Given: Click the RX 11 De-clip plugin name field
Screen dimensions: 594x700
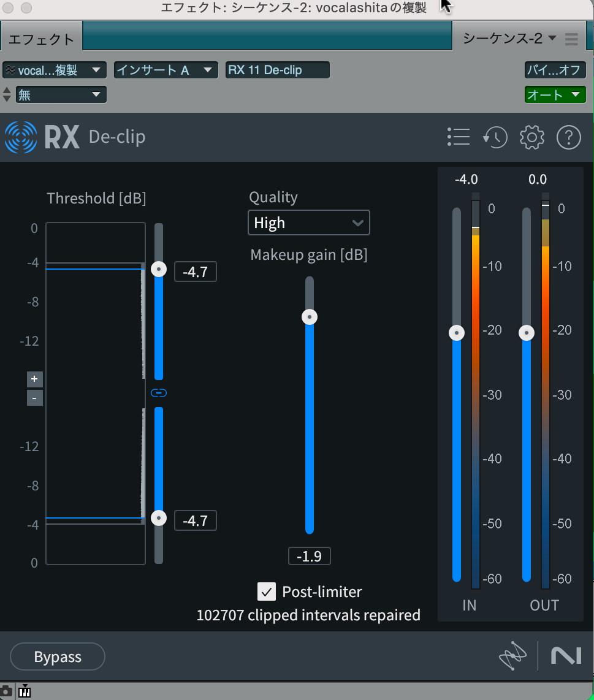Looking at the screenshot, I should (277, 70).
